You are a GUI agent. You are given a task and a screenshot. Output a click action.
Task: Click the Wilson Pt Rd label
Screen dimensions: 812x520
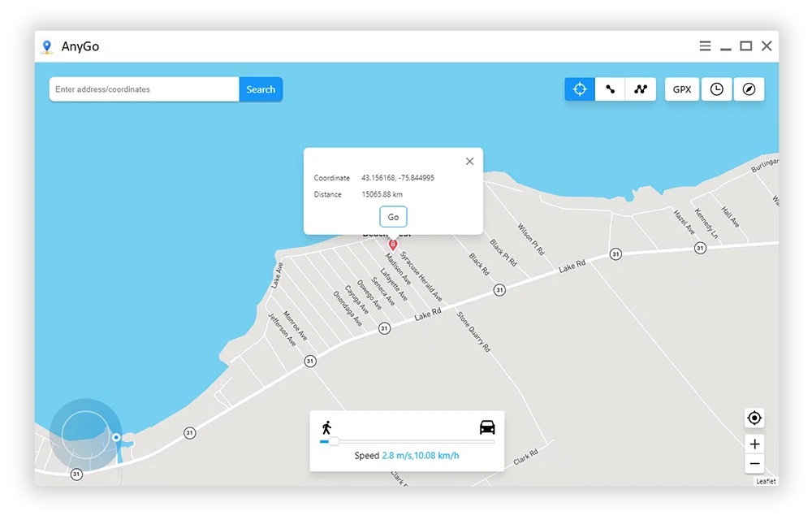pyautogui.click(x=531, y=239)
